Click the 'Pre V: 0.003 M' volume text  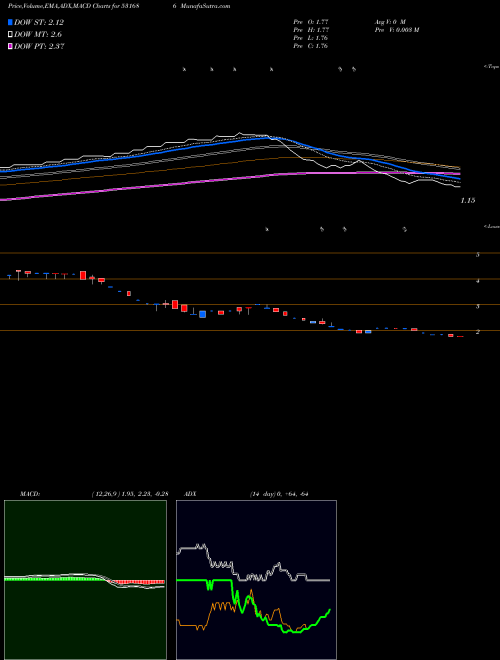(x=396, y=30)
